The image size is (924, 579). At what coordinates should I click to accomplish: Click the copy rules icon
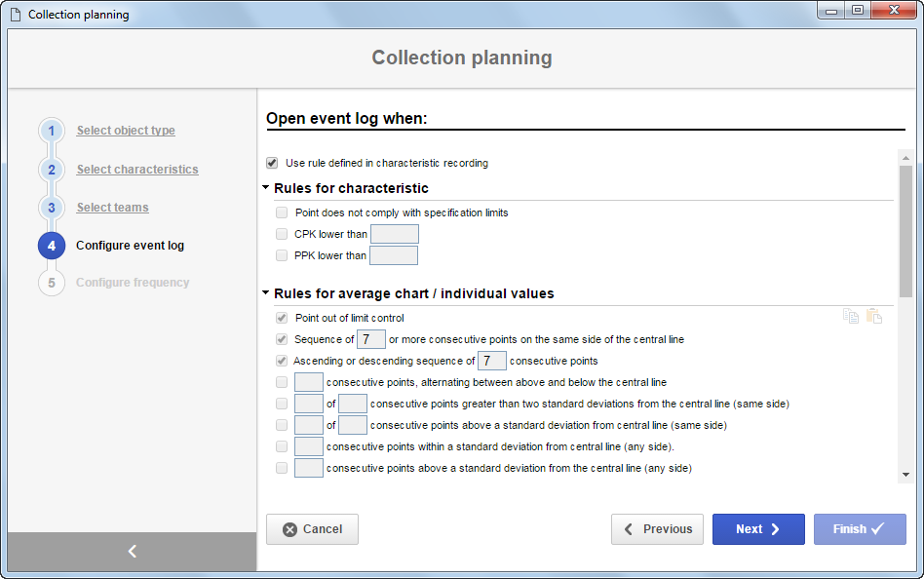pos(850,316)
